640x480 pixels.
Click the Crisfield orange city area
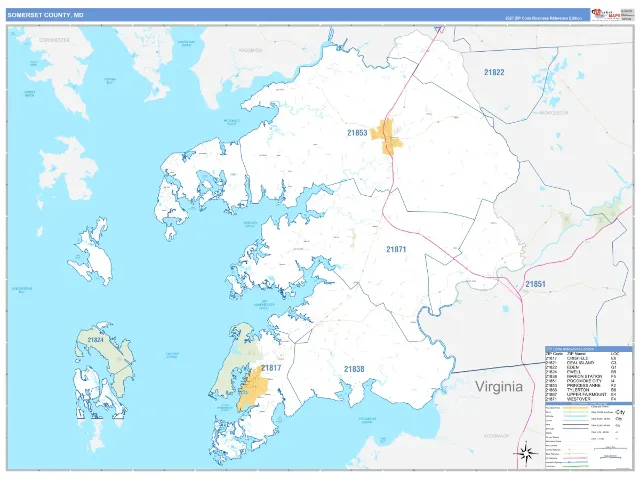click(x=253, y=388)
